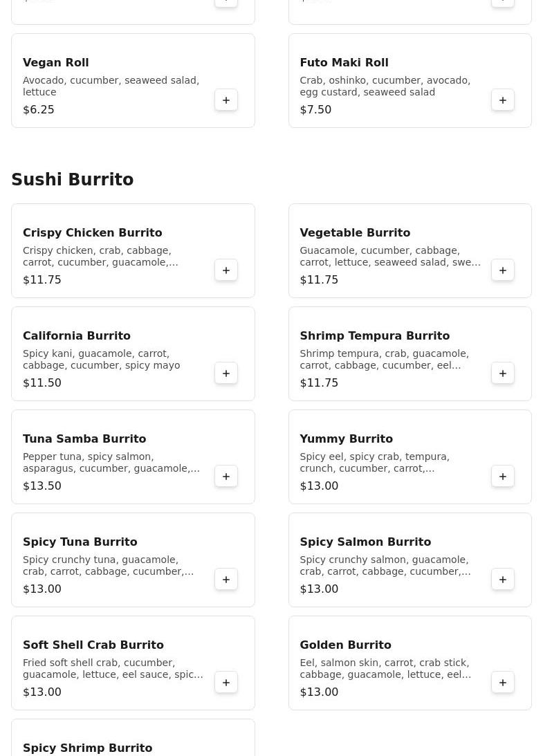Tap plus icon for Tuna Samba Burrito
The width and height of the screenshot is (543, 756).
point(226,477)
